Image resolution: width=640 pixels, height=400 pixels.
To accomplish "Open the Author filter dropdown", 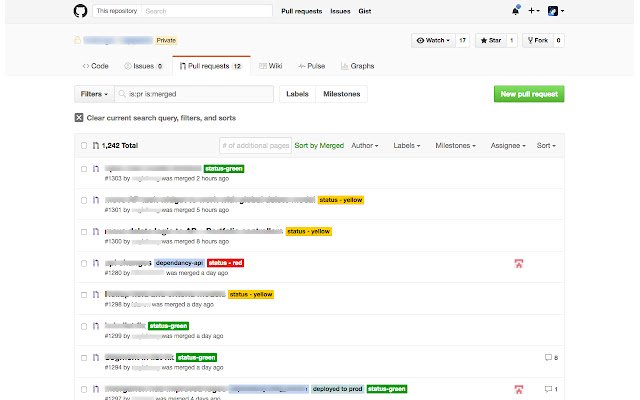I will (x=365, y=145).
